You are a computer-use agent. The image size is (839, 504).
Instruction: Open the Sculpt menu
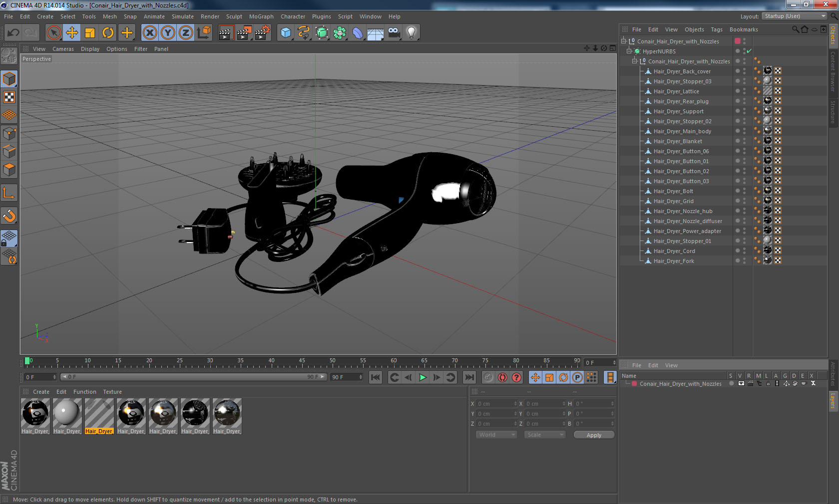click(234, 16)
